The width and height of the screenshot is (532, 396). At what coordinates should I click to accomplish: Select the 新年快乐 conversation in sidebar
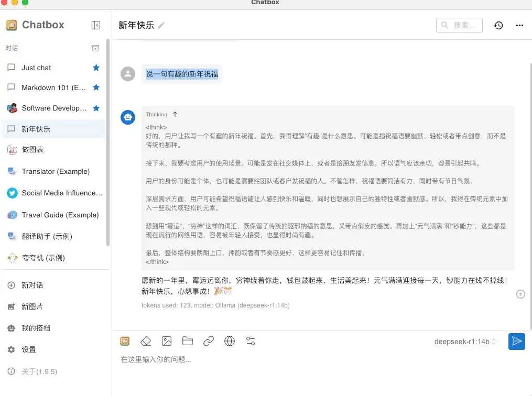(x=53, y=129)
